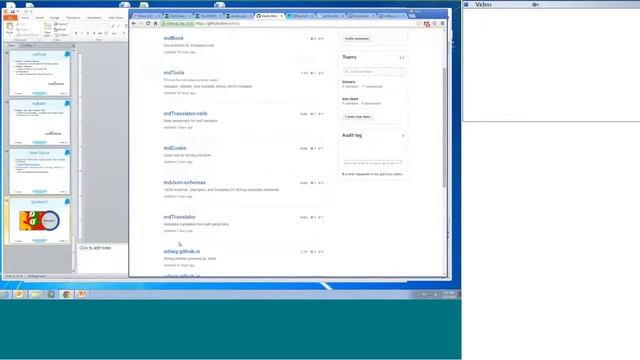Viewport: 640px width, 360px height.
Task: Open the Chrome menu icon
Action: 442,24
